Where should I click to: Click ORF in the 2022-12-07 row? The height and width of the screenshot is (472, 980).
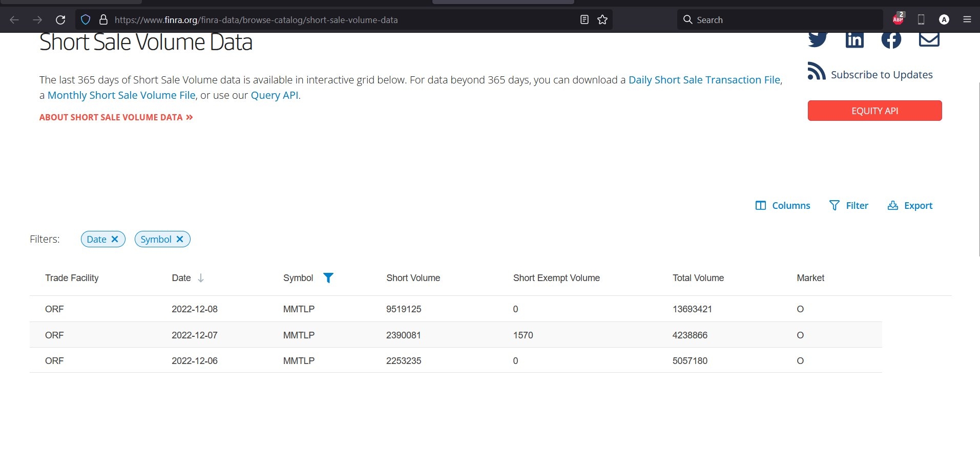[54, 335]
